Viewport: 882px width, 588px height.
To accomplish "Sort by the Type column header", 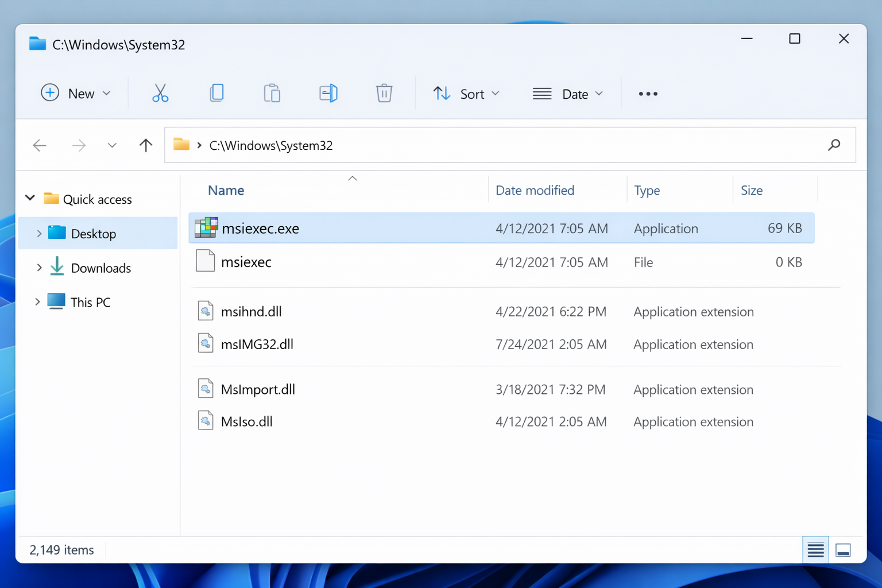I will coord(647,191).
